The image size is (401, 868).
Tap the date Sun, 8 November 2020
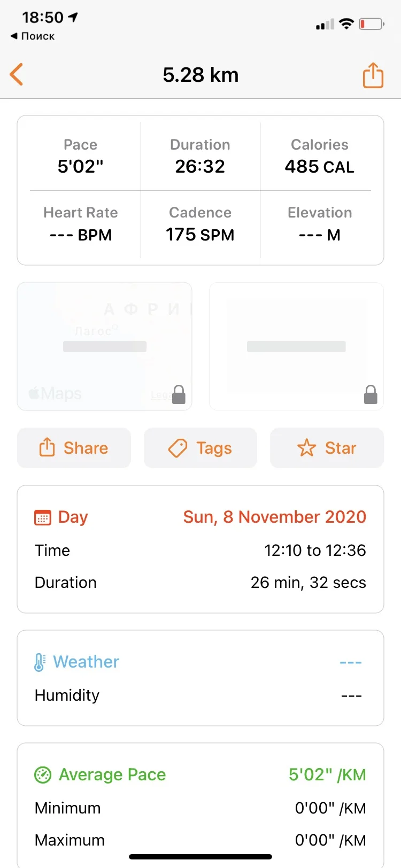click(x=274, y=517)
